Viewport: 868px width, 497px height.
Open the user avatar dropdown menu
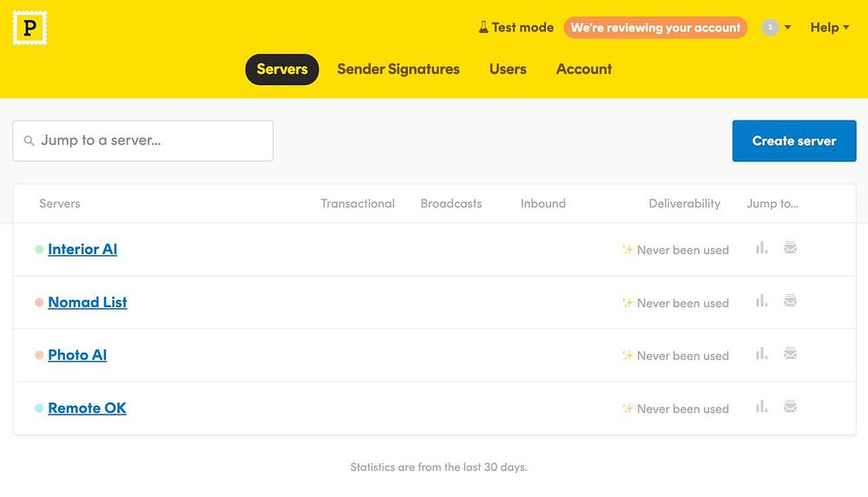776,27
